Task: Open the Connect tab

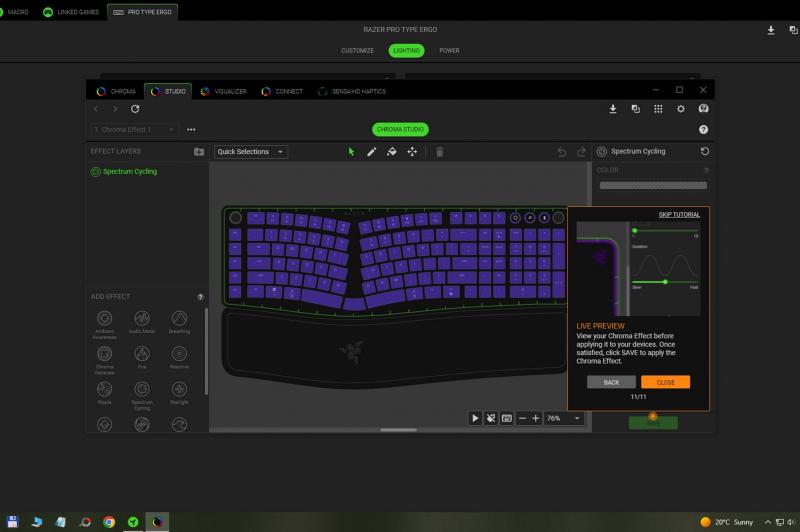Action: click(282, 91)
